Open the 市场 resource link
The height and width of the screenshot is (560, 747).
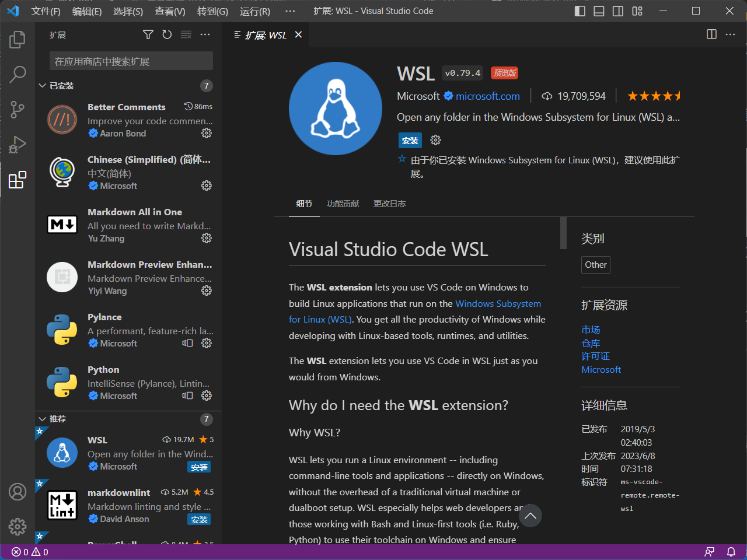(591, 330)
